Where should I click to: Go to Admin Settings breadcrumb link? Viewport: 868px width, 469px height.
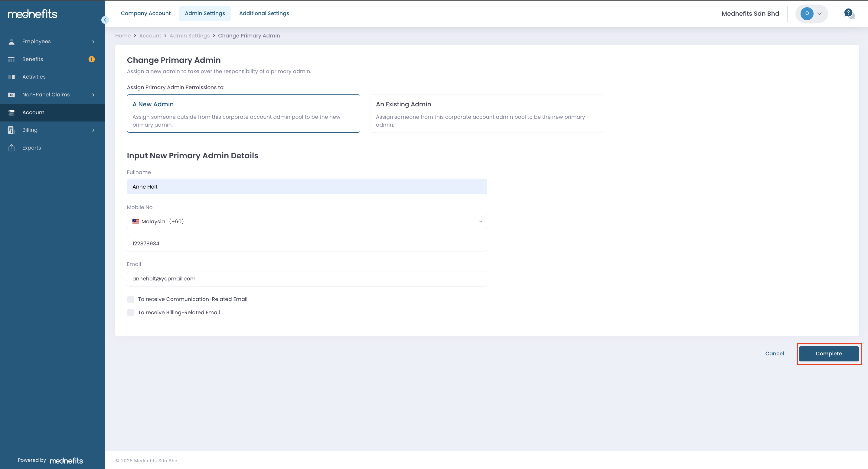(x=189, y=36)
